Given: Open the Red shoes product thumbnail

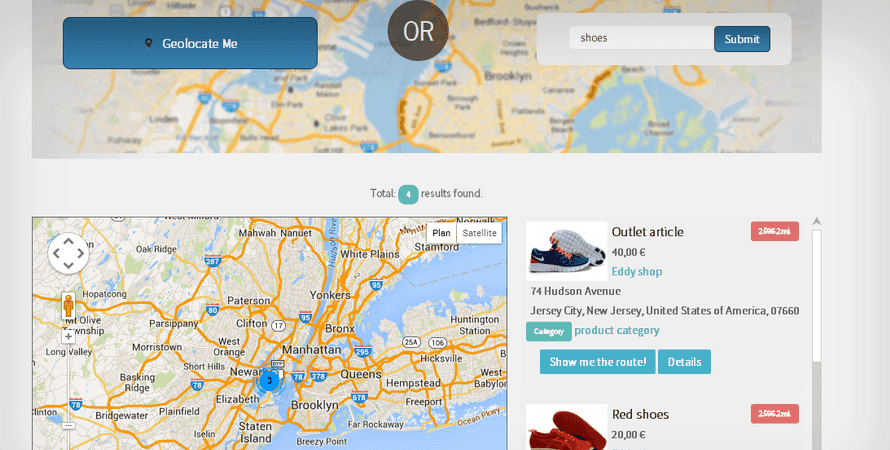Looking at the screenshot, I should (566, 427).
